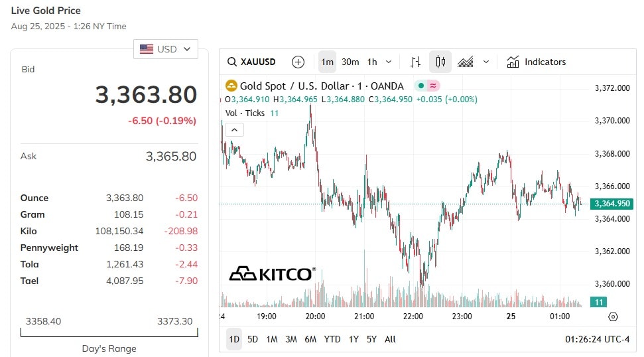Click the pink data-mode indicator icon
The height and width of the screenshot is (357, 644).
click(433, 86)
